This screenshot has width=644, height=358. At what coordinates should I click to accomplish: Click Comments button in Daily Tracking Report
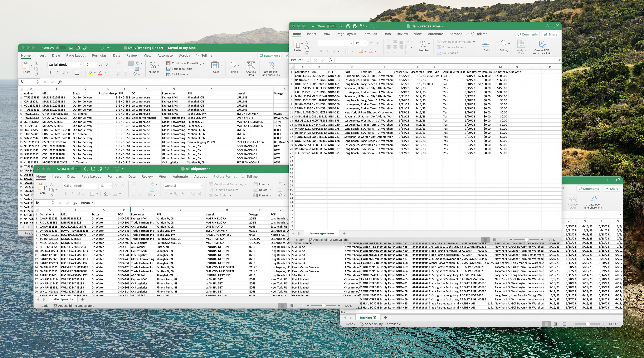[269, 56]
